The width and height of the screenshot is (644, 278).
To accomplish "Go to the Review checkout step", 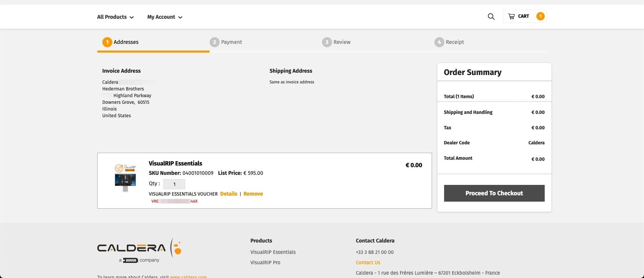I will (336, 42).
